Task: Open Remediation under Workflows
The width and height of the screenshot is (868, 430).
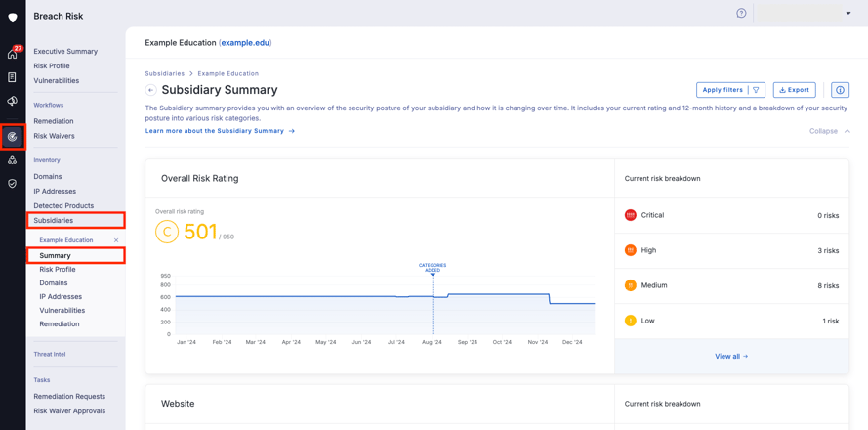Action: (53, 121)
